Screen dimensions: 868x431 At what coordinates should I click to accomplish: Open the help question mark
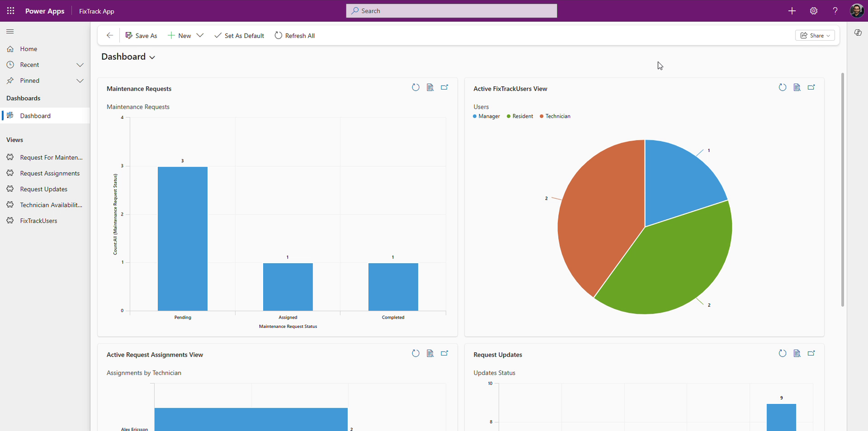835,11
